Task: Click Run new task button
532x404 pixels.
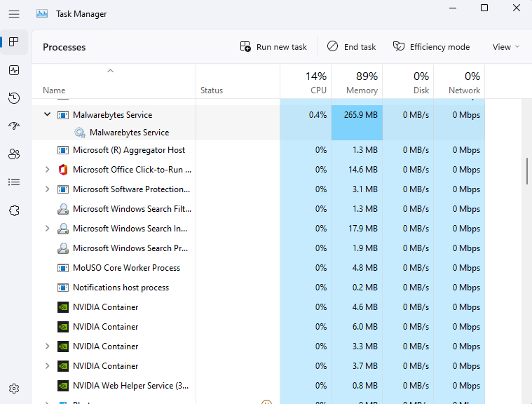Action: tap(273, 47)
